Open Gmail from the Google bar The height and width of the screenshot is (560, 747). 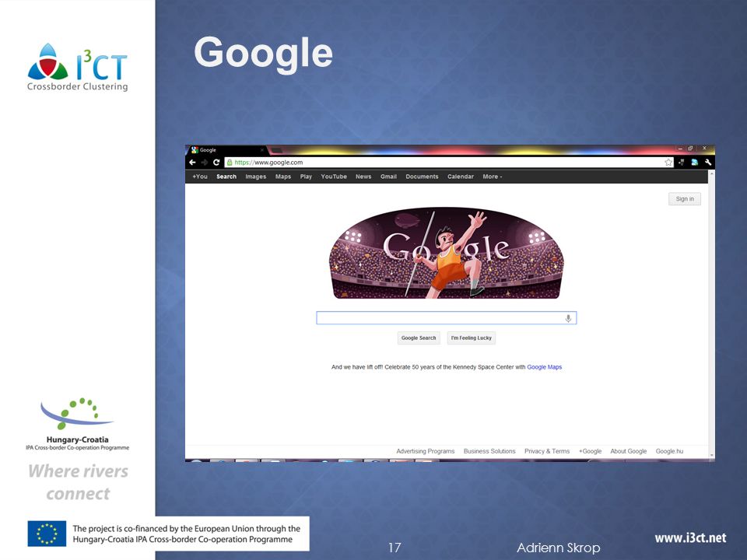pyautogui.click(x=388, y=177)
